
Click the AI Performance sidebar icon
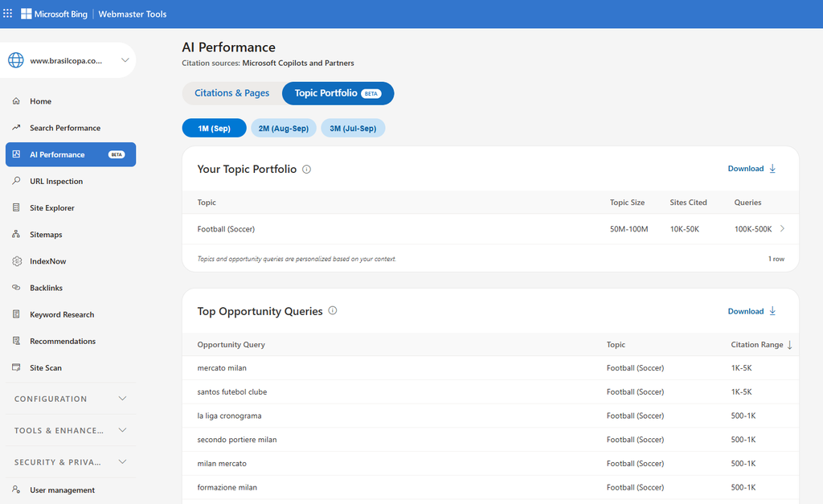coord(16,154)
